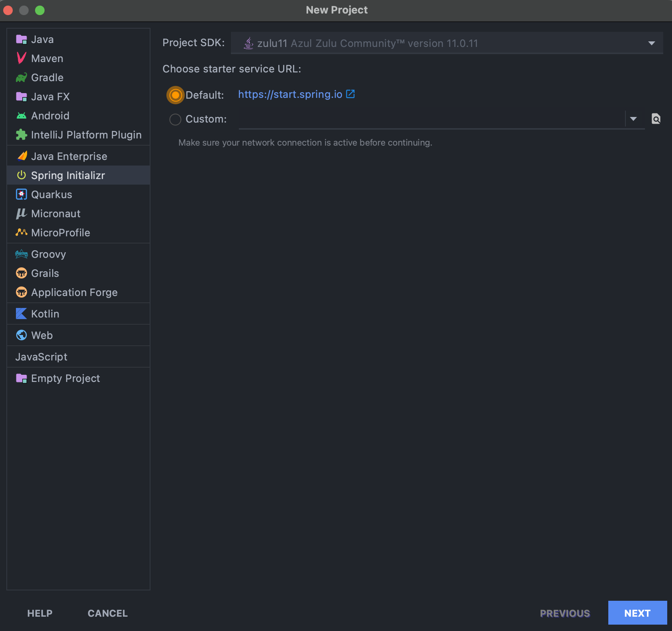Click the 'Default:' radio label

[x=205, y=95]
